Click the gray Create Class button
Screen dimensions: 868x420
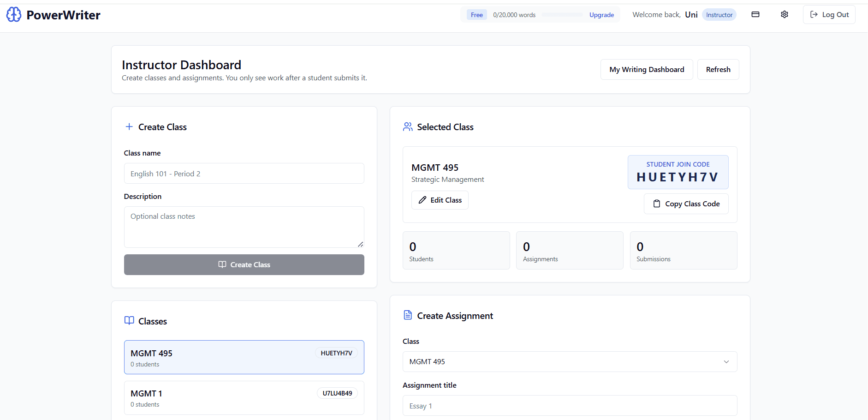click(244, 265)
